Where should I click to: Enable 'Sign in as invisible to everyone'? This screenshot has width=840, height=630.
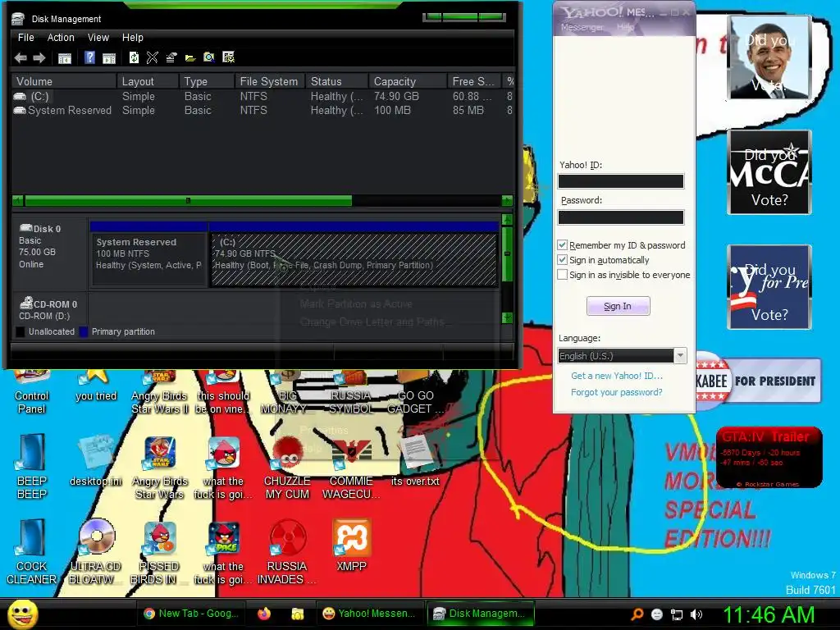(562, 275)
